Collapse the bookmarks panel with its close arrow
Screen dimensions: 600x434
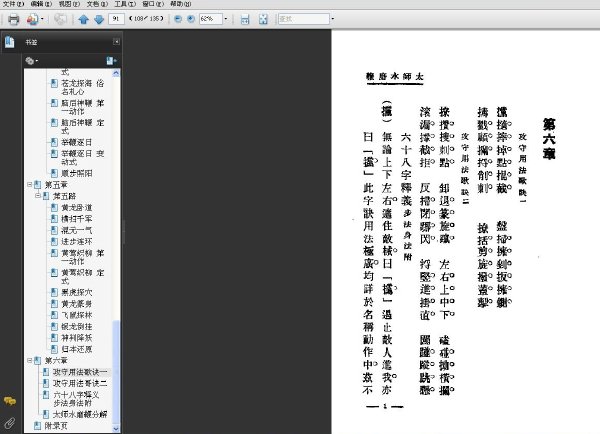pyautogui.click(x=116, y=42)
